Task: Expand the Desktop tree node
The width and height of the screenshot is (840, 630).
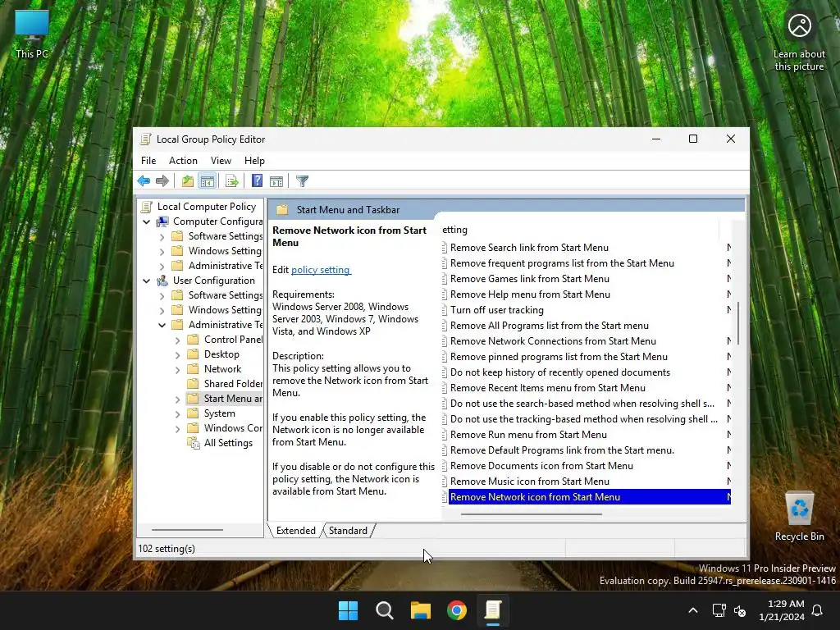Action: pos(177,354)
